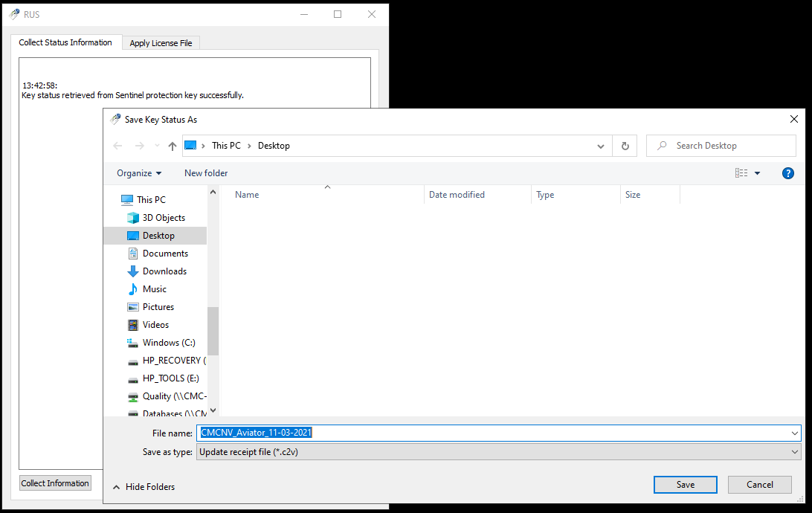Select This PC in the navigation tree
The width and height of the screenshot is (812, 513).
(x=151, y=199)
